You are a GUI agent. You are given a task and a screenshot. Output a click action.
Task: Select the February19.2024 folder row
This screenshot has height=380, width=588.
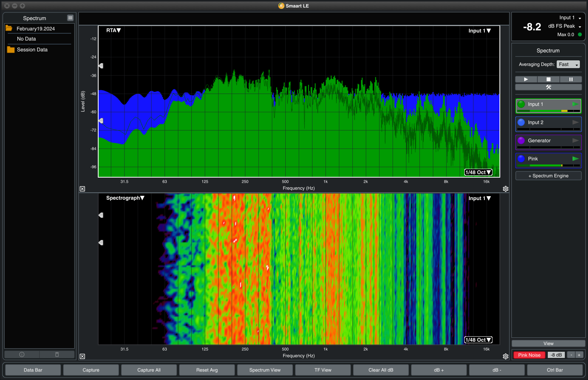coord(39,29)
